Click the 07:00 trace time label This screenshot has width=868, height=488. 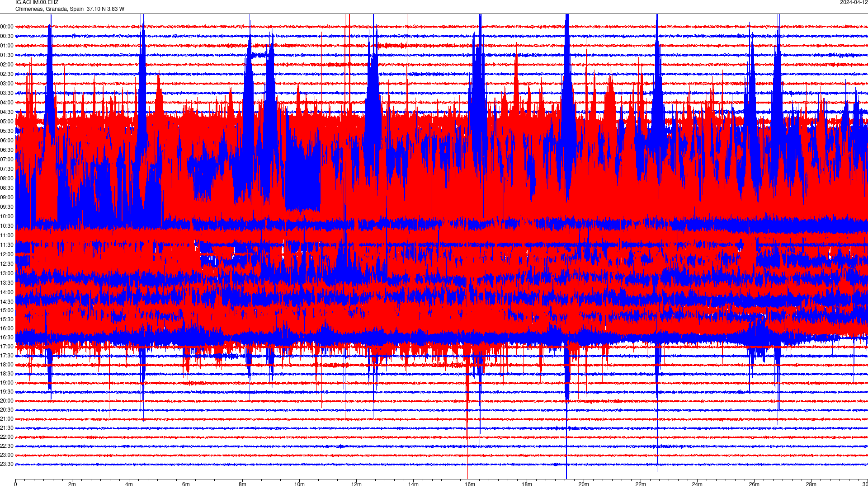(x=7, y=160)
